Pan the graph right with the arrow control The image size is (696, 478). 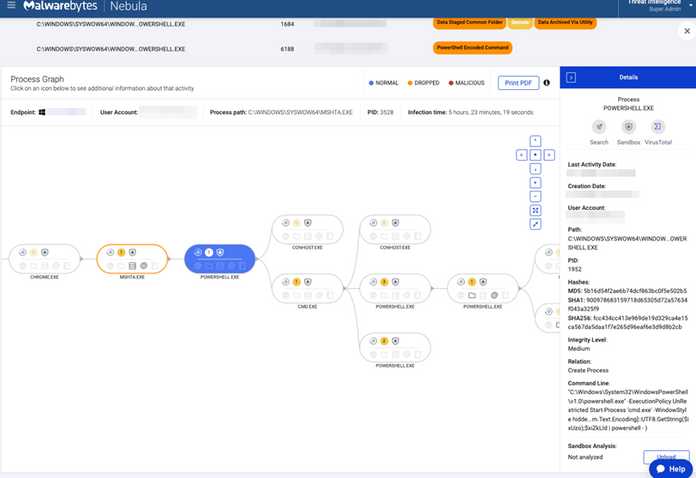(549, 155)
